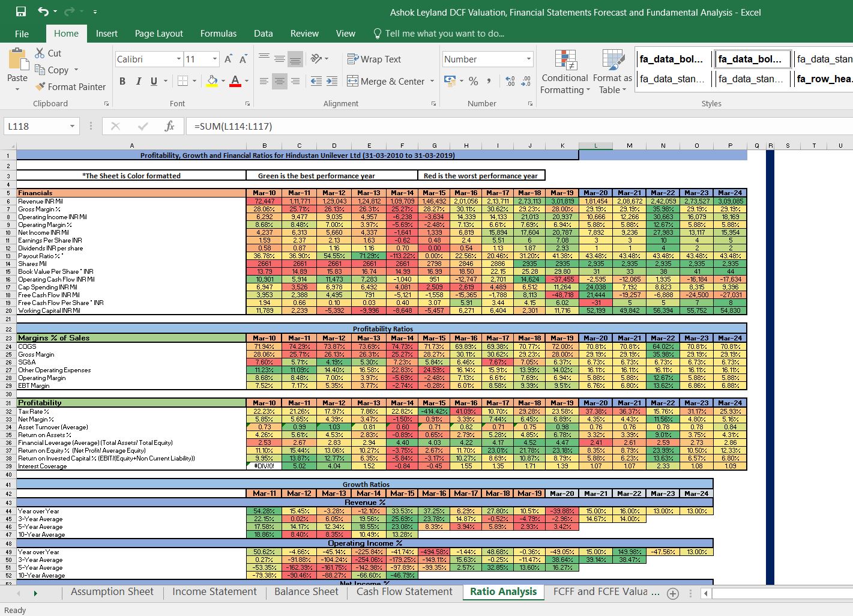853x616 pixels.
Task: Click Accounting Number Format icon
Action: [x=449, y=81]
